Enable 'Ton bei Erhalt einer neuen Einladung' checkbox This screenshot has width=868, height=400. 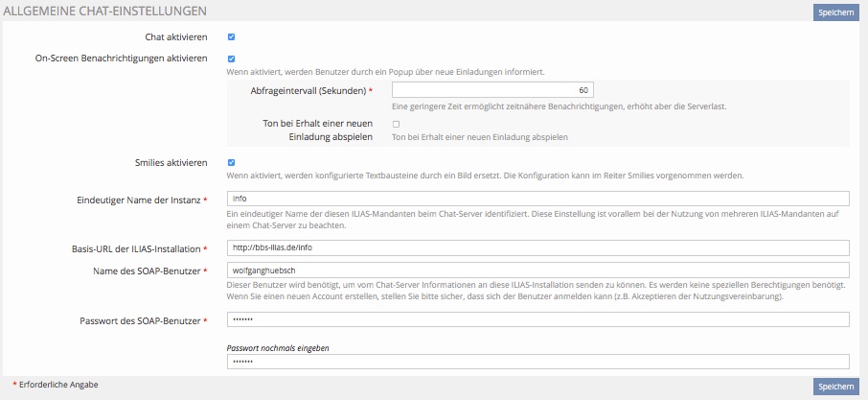396,124
